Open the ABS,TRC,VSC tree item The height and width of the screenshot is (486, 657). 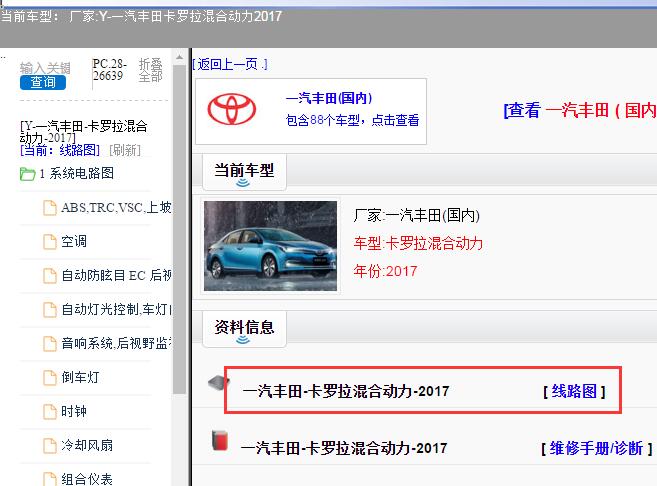pos(116,208)
